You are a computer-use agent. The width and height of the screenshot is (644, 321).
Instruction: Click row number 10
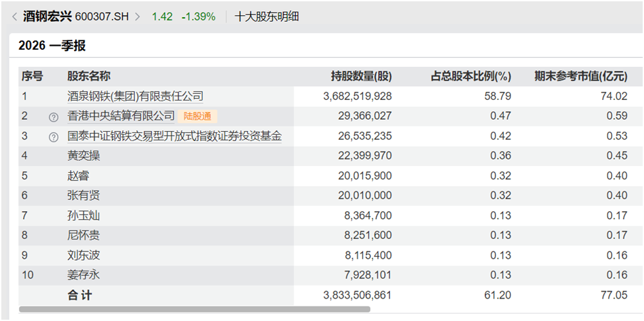coord(28,275)
